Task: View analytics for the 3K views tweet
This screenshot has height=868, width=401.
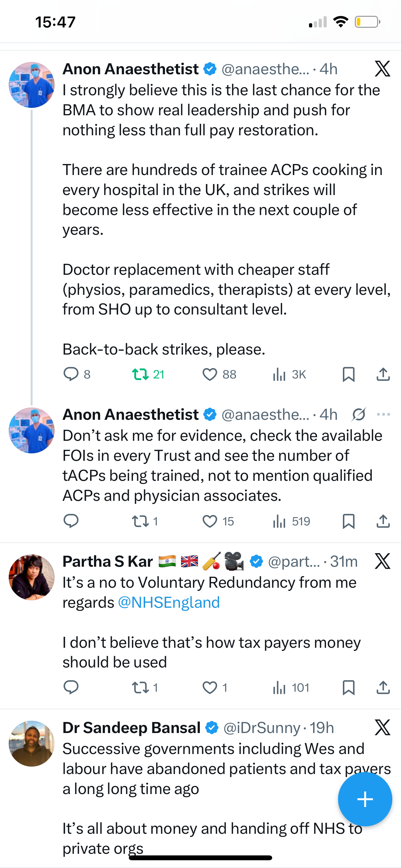Action: click(279, 374)
